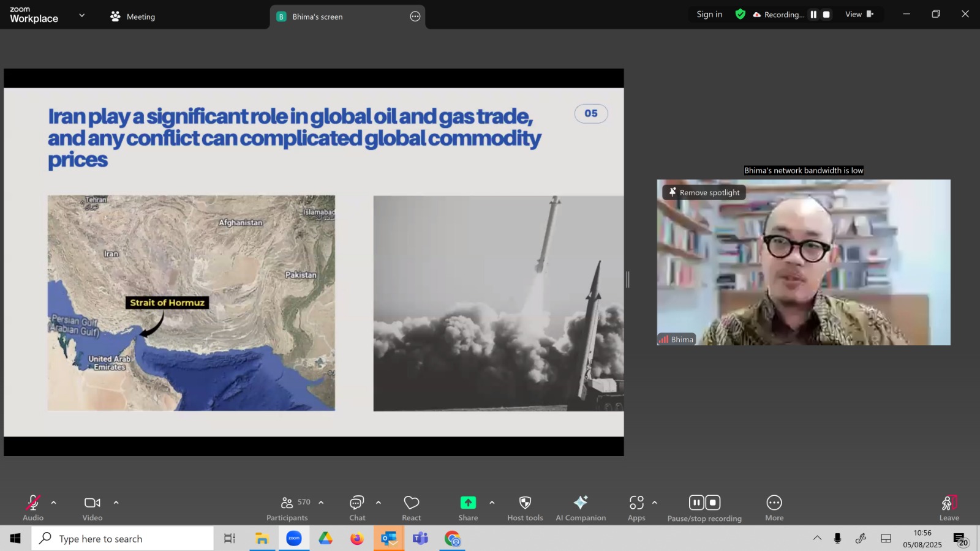980x551 pixels.
Task: Click the Strait of Hormuz map image
Action: 191,303
